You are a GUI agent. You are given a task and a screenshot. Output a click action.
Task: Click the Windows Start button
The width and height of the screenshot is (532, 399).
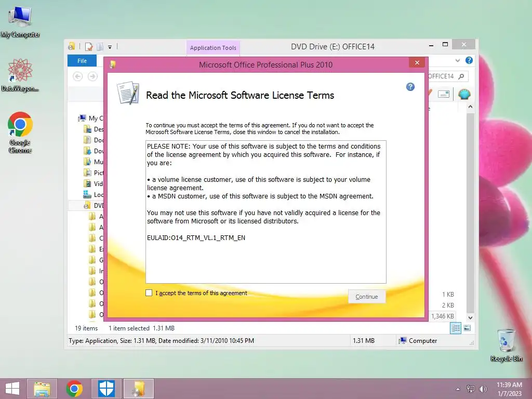(12, 389)
